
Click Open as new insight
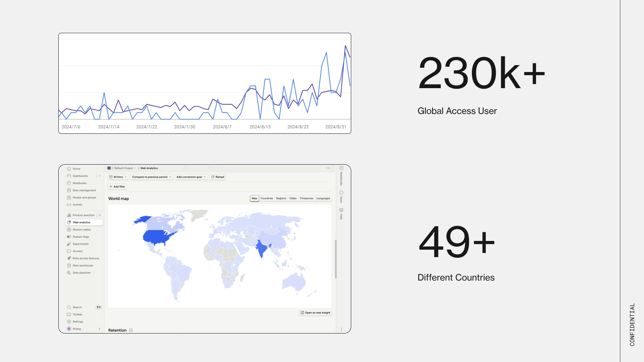coord(315,313)
